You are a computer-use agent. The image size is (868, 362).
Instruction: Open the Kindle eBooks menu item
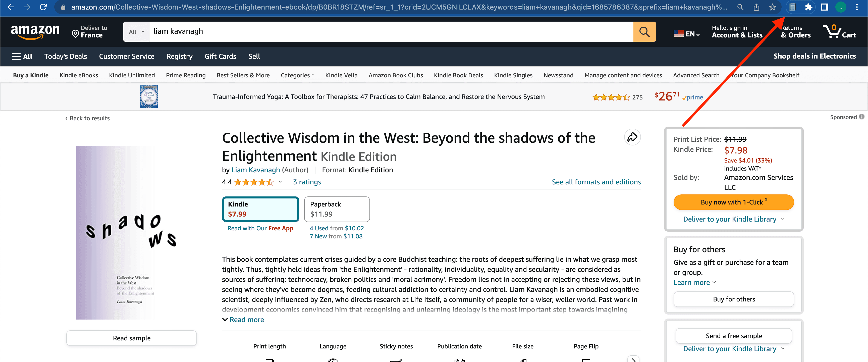tap(79, 75)
